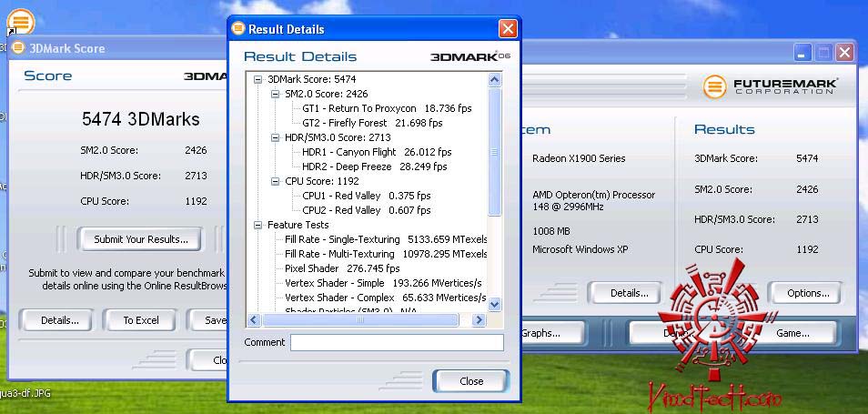
Task: Click Radeon X1900 Series text
Action: (x=579, y=158)
